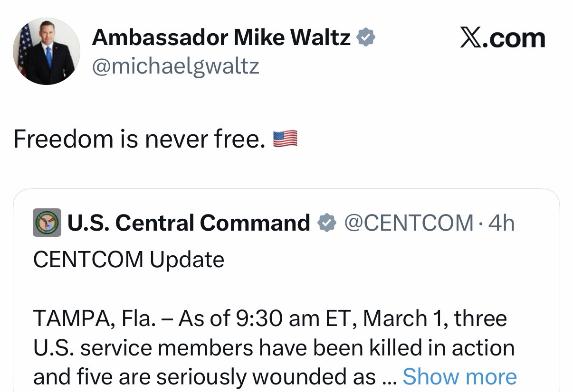
Task: Click verified badge beside Mike Waltz
Action: (x=366, y=37)
